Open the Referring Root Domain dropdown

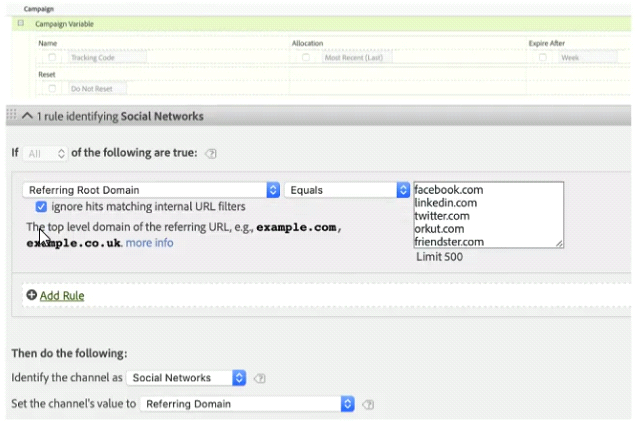click(x=151, y=190)
